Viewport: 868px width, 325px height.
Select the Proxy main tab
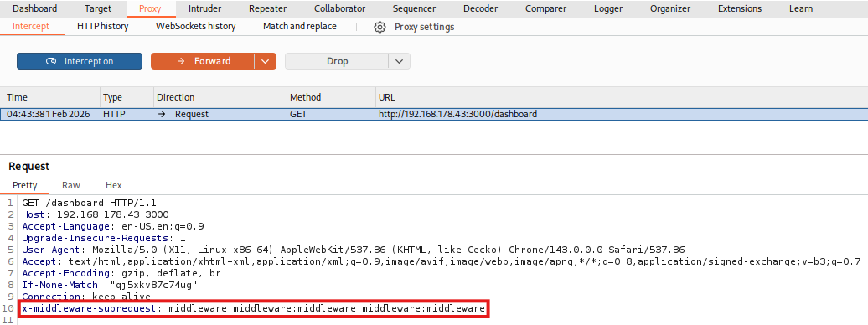point(150,8)
